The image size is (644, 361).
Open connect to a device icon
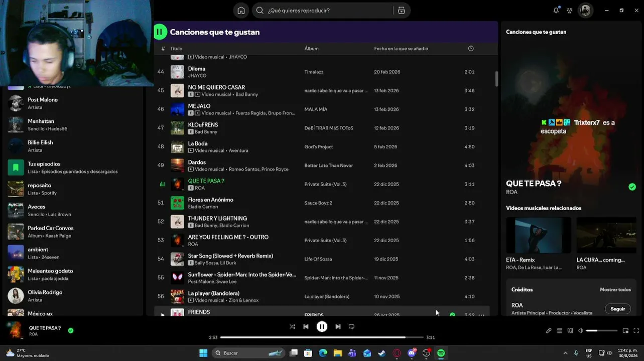point(570,330)
